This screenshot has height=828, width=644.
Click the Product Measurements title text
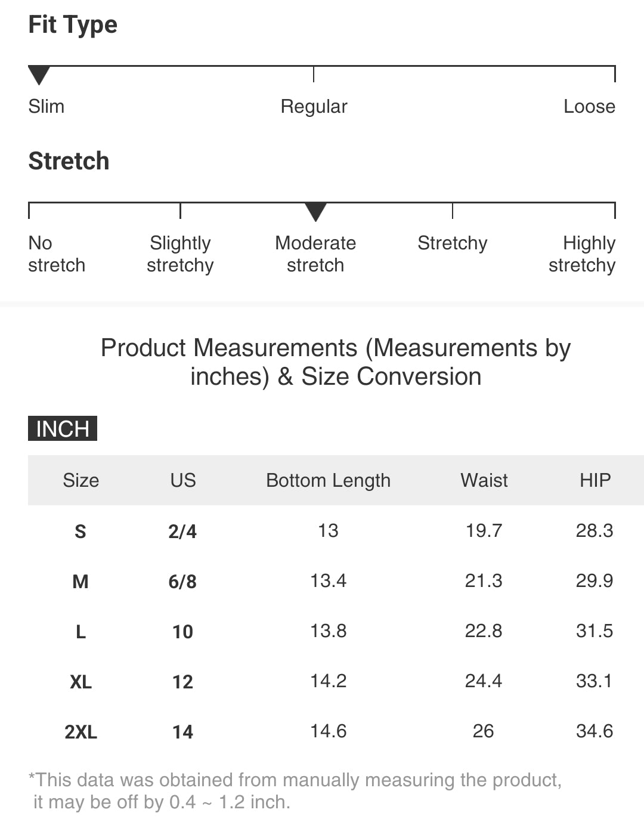coord(336,362)
